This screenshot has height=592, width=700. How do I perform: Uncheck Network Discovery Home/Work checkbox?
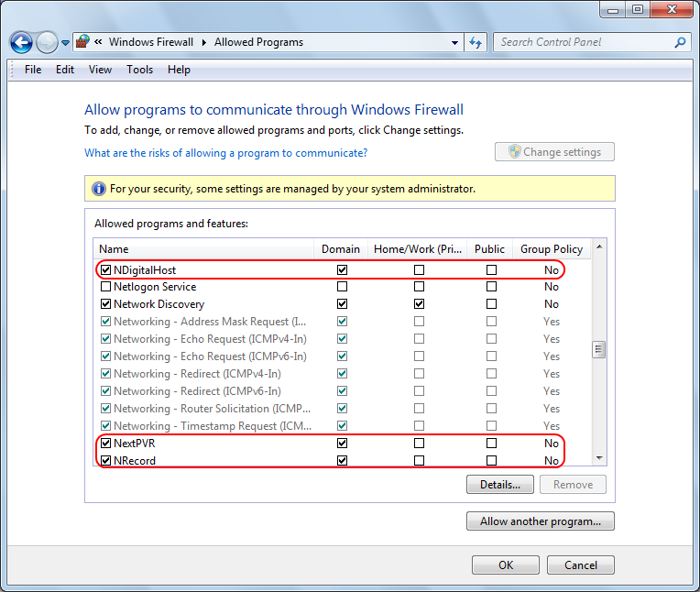pyautogui.click(x=419, y=304)
